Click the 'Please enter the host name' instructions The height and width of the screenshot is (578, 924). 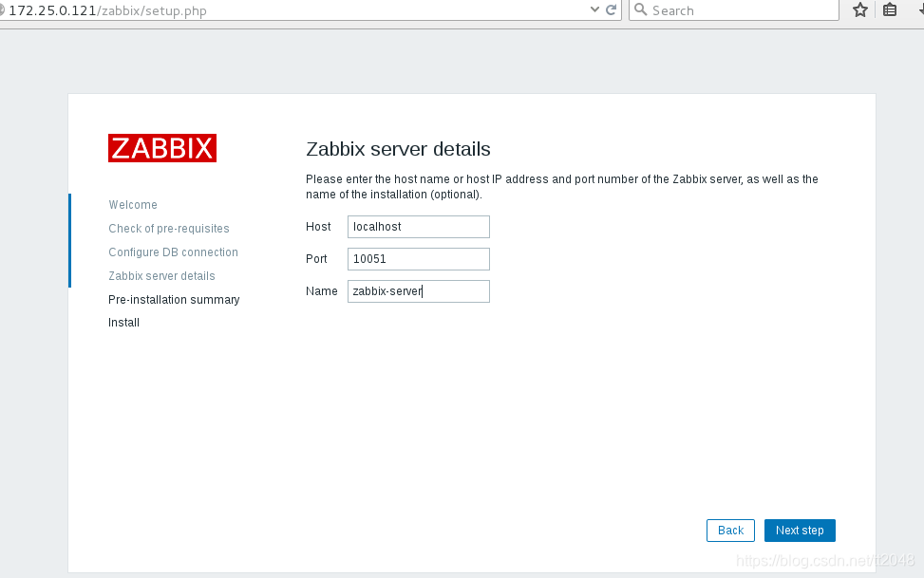coord(561,187)
